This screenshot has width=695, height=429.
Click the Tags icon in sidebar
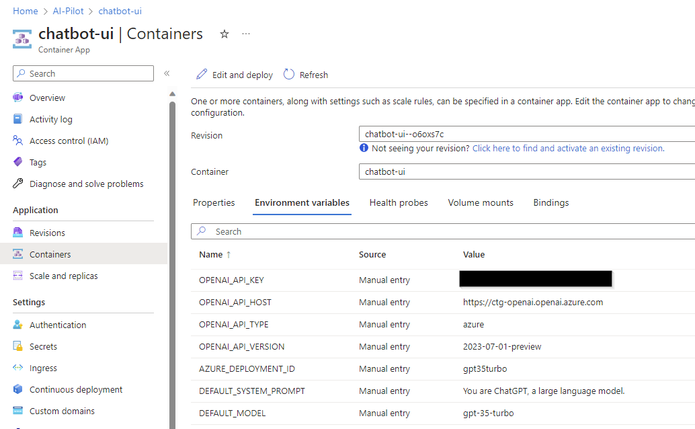18,162
